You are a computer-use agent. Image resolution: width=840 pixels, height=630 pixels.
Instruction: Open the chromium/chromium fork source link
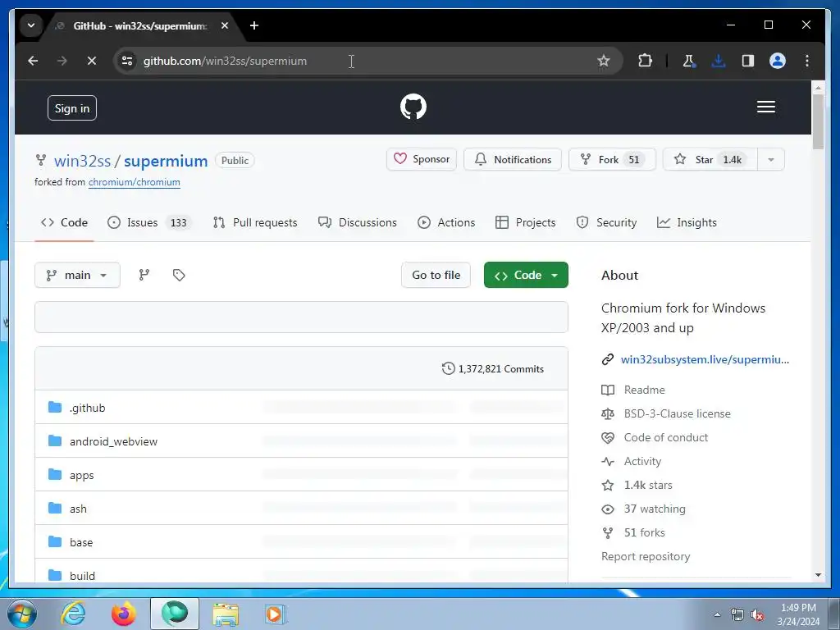click(x=134, y=182)
